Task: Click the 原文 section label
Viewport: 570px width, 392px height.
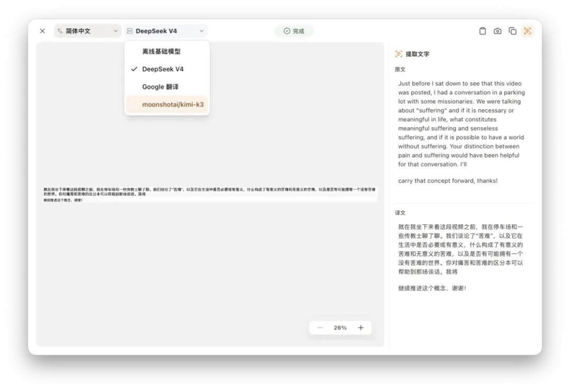Action: [400, 70]
